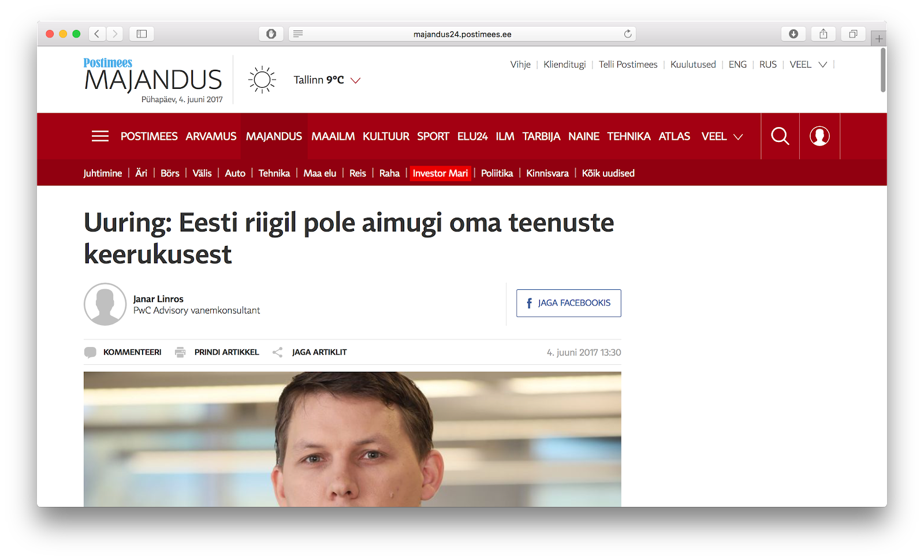Open the NAINE section
The width and height of the screenshot is (924, 560).
[x=584, y=136]
